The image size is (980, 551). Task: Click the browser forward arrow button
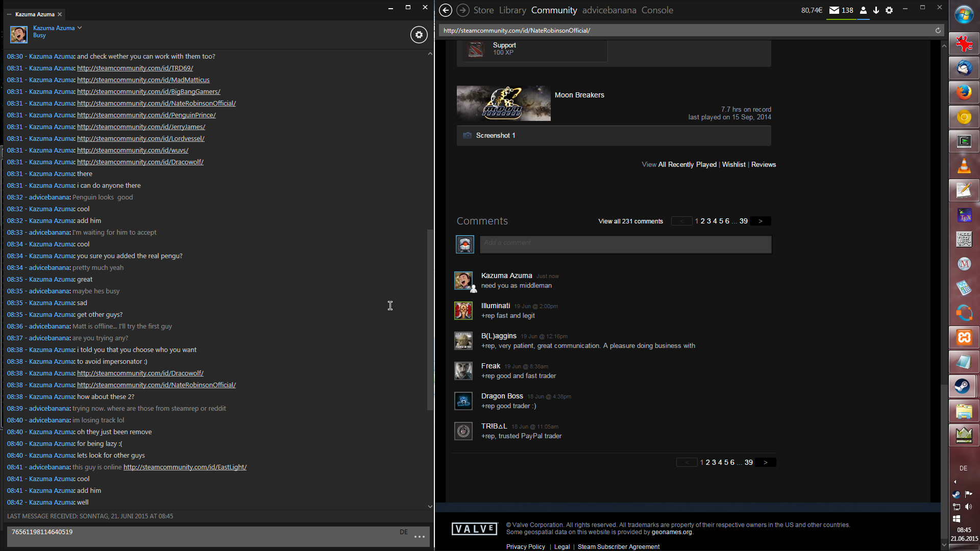(x=462, y=10)
